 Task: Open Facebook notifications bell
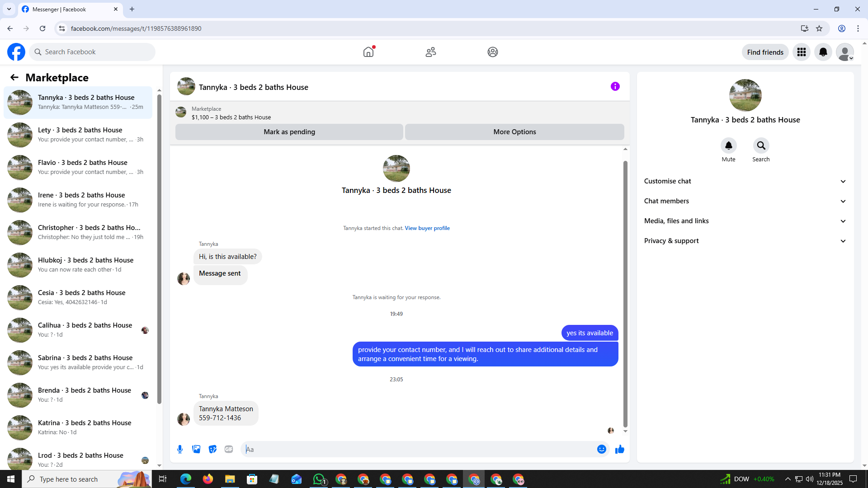[823, 52]
